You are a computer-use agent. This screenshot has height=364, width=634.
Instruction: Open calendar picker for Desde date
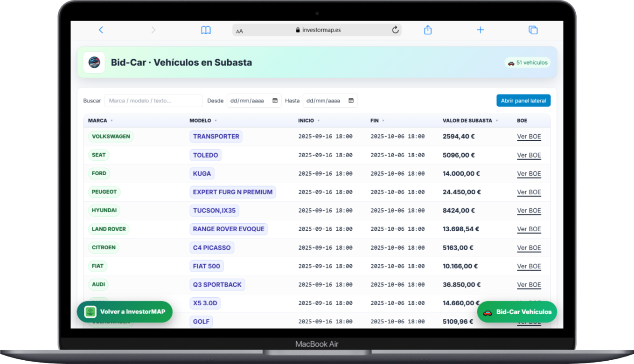point(275,100)
